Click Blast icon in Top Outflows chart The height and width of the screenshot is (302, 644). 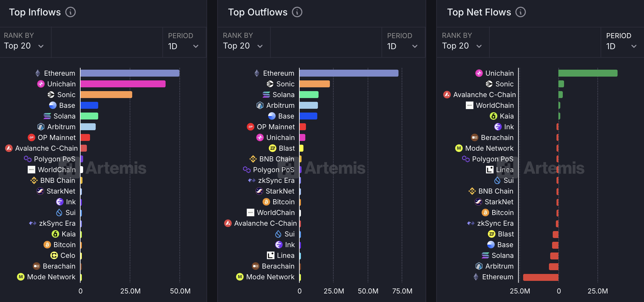pos(273,148)
